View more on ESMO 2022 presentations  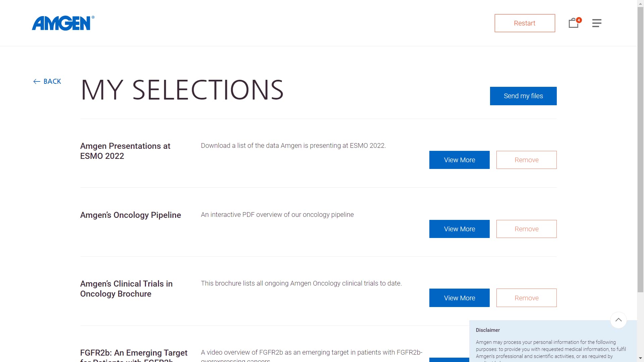click(x=459, y=160)
